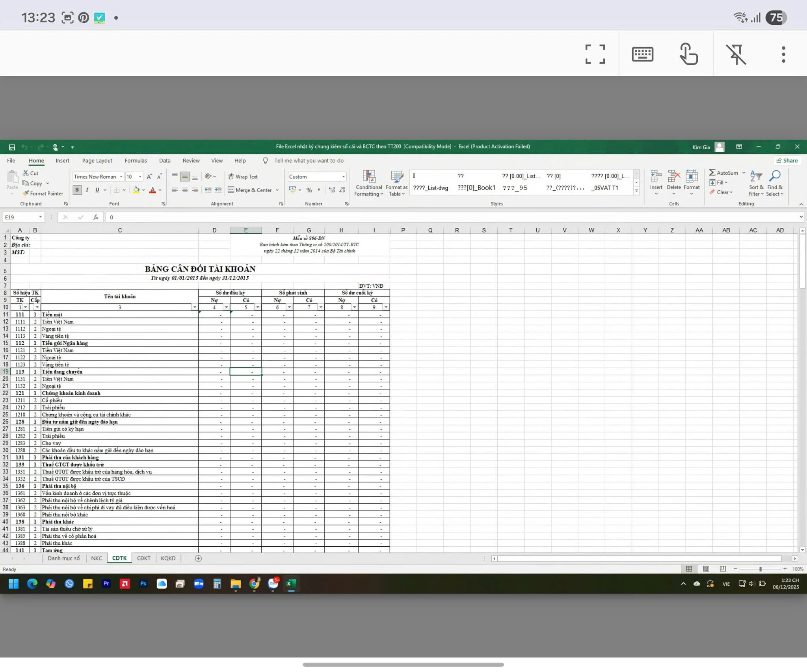Click the Page Layout view icon in status bar
The height and width of the screenshot is (672, 807).
(x=706, y=569)
